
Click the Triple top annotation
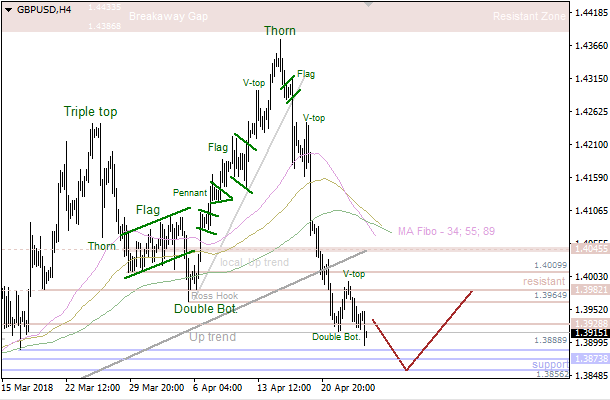coord(90,112)
